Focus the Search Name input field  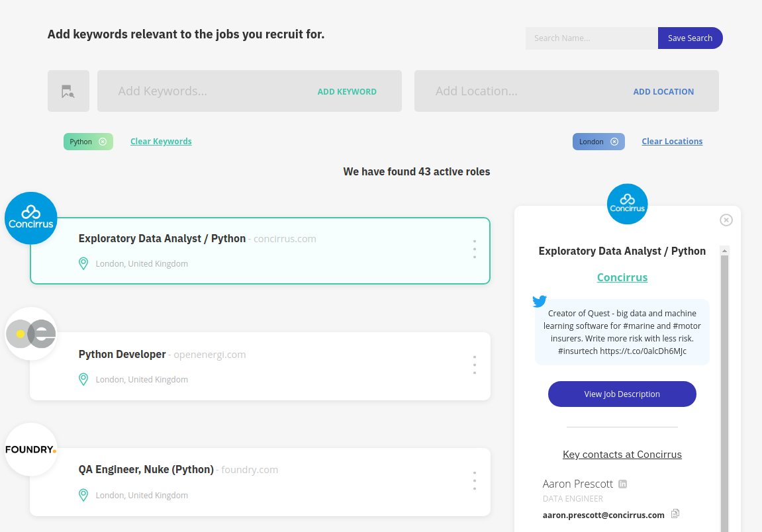tap(591, 38)
